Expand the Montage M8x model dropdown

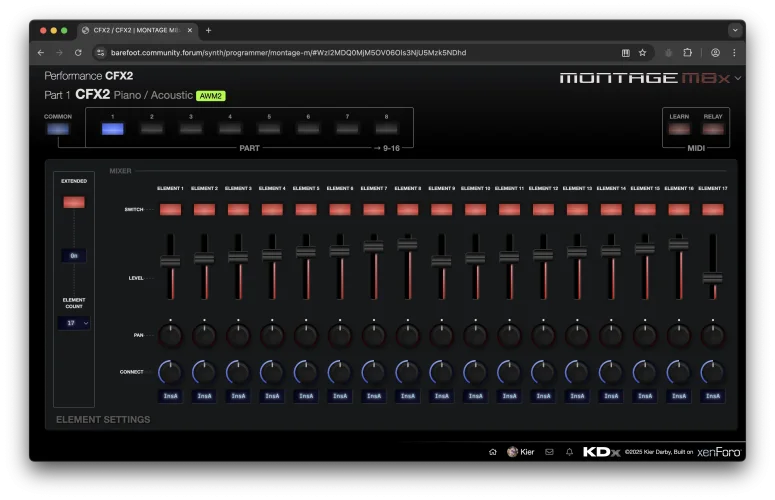tap(737, 79)
